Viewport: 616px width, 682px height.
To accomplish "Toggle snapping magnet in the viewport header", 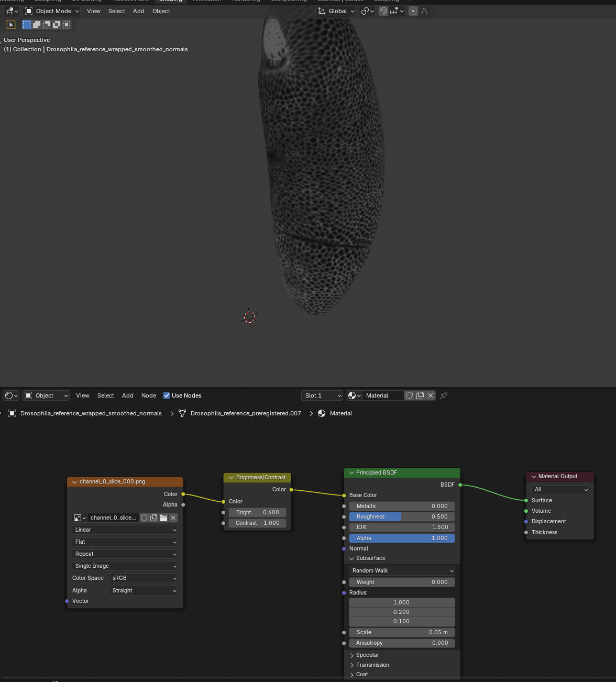I will pyautogui.click(x=383, y=11).
